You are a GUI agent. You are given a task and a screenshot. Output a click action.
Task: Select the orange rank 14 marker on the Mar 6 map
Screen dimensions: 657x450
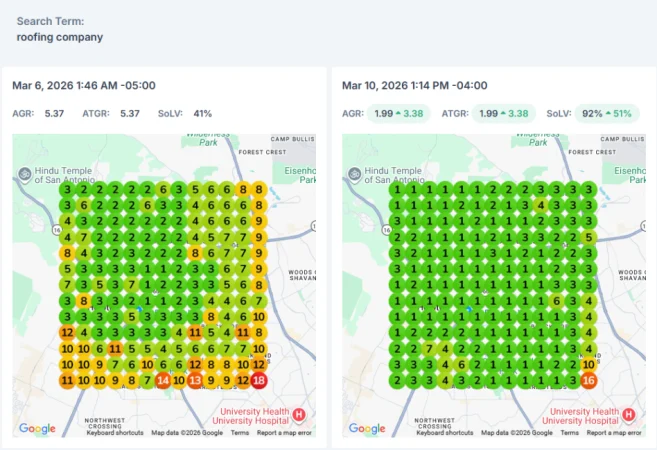point(163,380)
